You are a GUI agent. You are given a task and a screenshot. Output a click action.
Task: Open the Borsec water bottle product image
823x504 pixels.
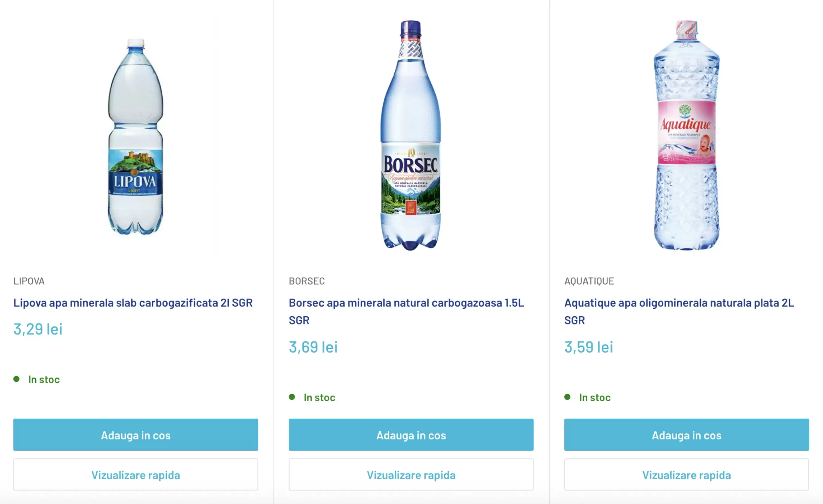(x=411, y=135)
